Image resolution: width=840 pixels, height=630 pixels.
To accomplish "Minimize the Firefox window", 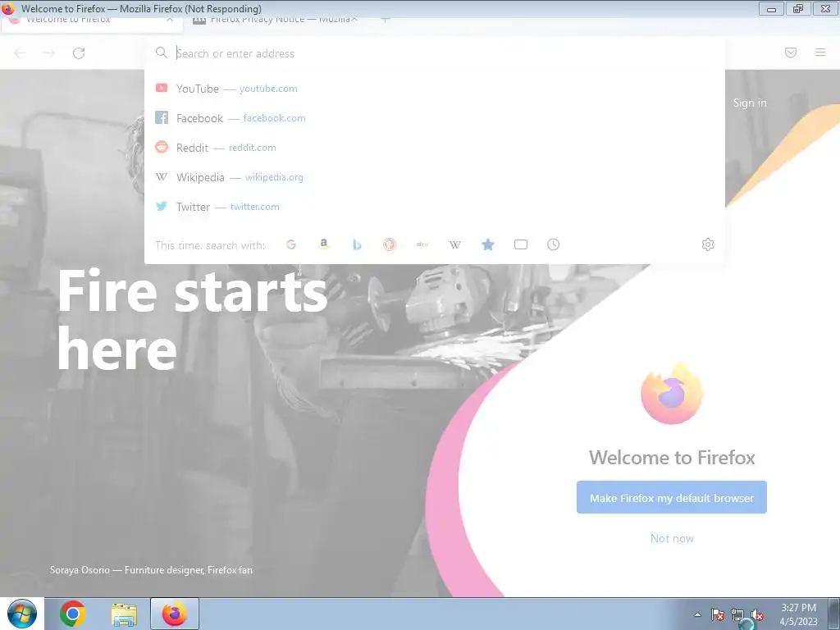I will [x=771, y=9].
